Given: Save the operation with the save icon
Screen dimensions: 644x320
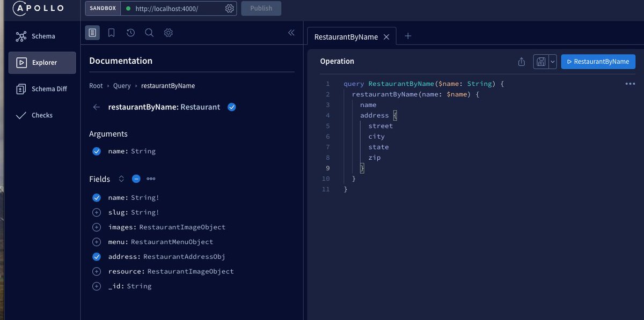Looking at the screenshot, I should click(x=540, y=62).
